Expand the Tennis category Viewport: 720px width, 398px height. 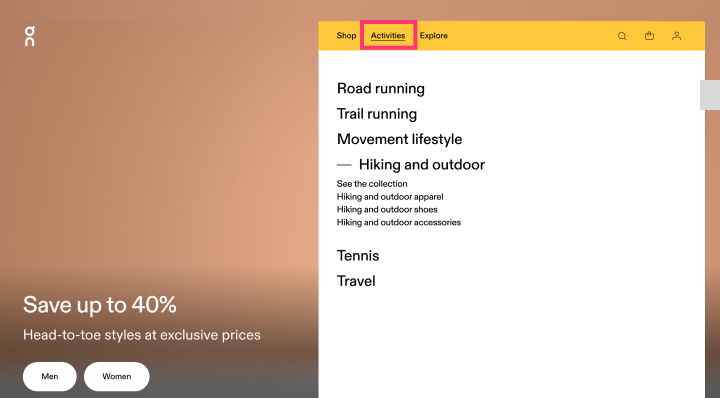point(358,255)
